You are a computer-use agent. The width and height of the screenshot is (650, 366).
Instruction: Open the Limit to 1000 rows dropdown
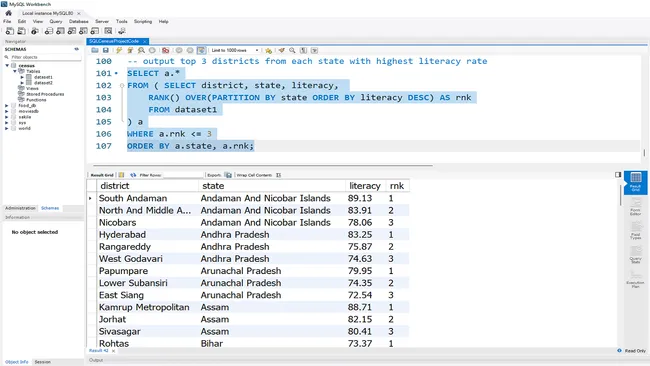[x=235, y=50]
